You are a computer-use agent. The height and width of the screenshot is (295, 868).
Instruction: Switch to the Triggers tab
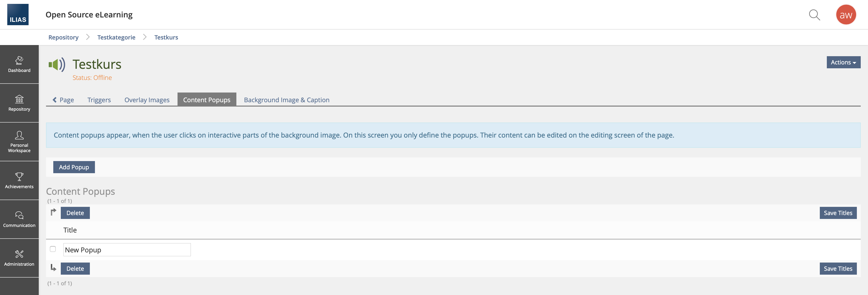(99, 100)
